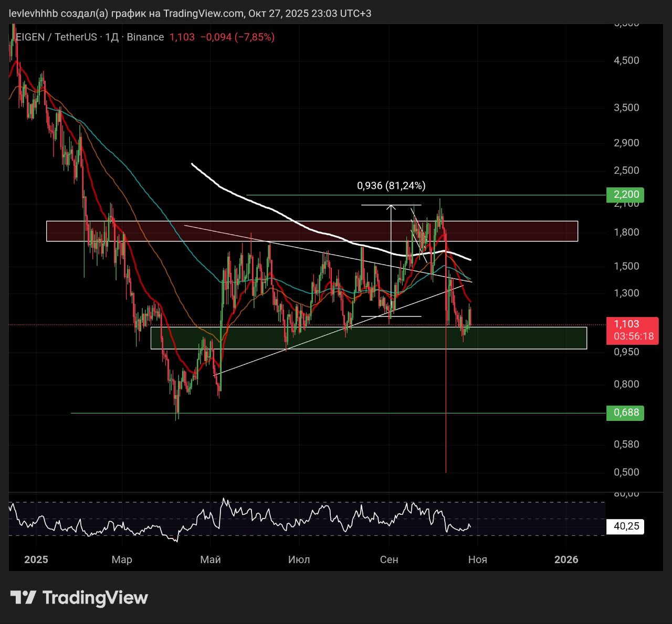
Task: Click the 4,500 price scale label
Action: coord(626,60)
